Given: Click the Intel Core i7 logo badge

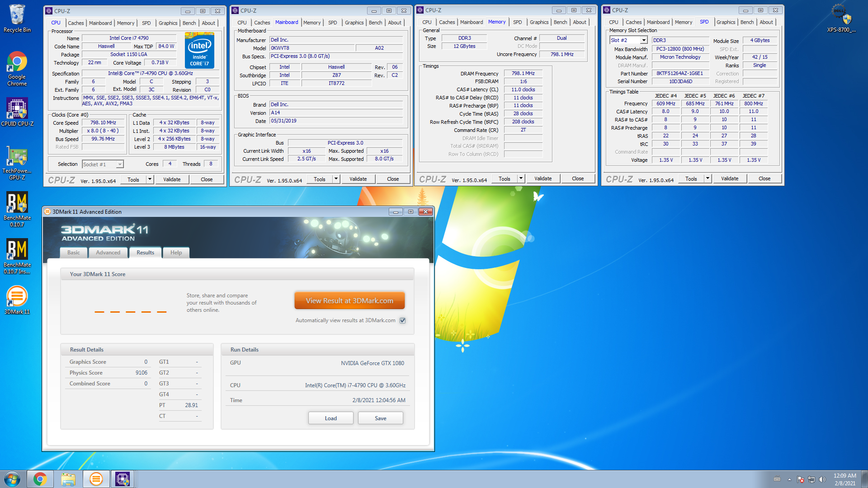Looking at the screenshot, I should coord(199,50).
